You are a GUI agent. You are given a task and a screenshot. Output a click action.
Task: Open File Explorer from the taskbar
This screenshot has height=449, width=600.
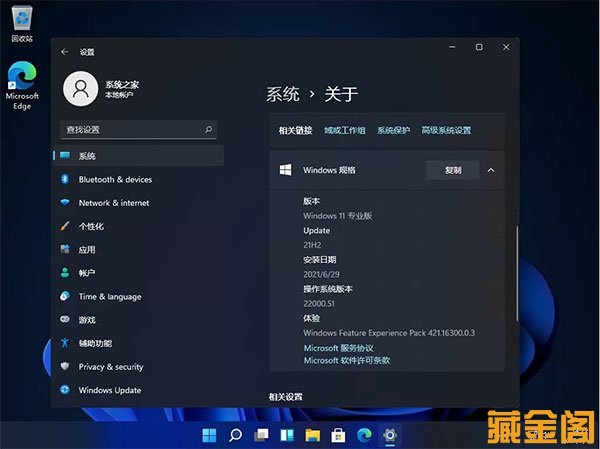coord(313,435)
